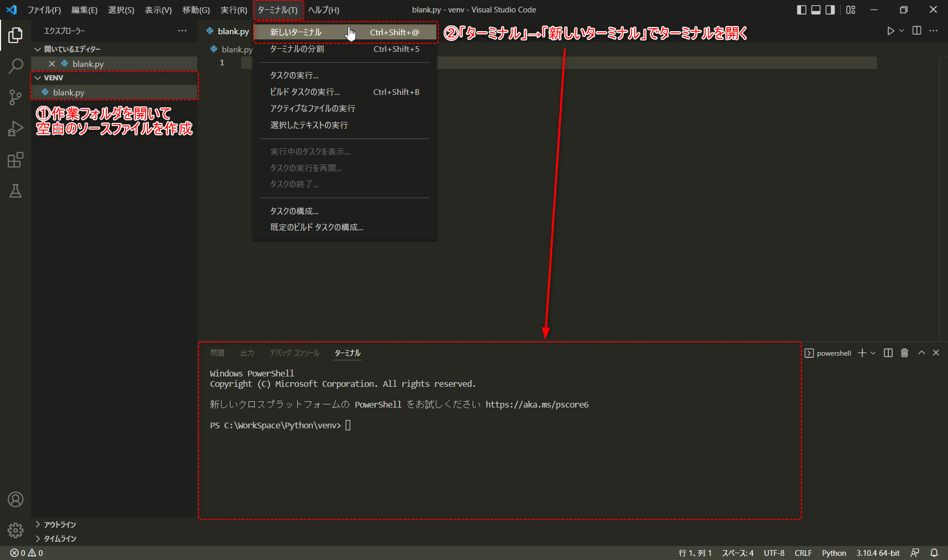948x560 pixels.
Task: Open the Manage settings gear
Action: tap(16, 531)
